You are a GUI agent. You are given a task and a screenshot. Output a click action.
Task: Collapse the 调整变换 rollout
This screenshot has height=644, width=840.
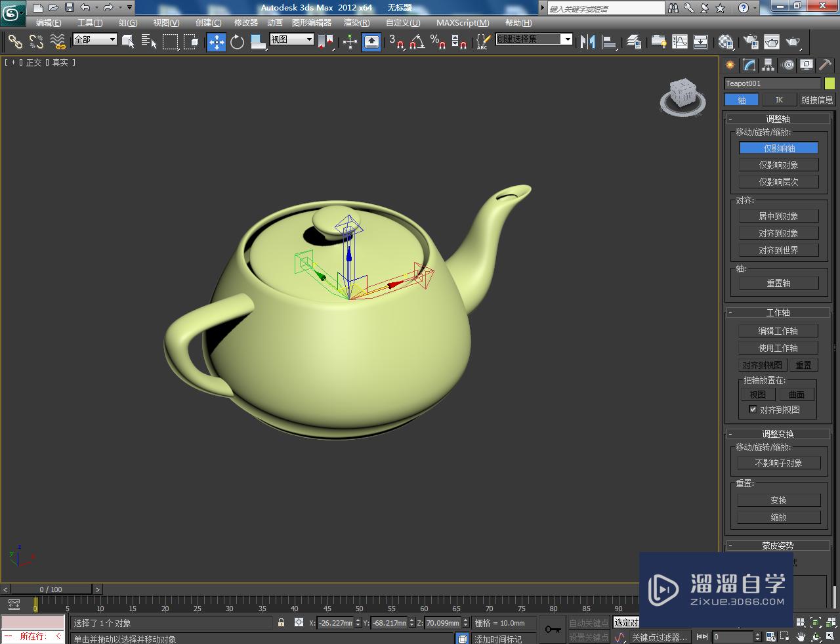coord(778,434)
